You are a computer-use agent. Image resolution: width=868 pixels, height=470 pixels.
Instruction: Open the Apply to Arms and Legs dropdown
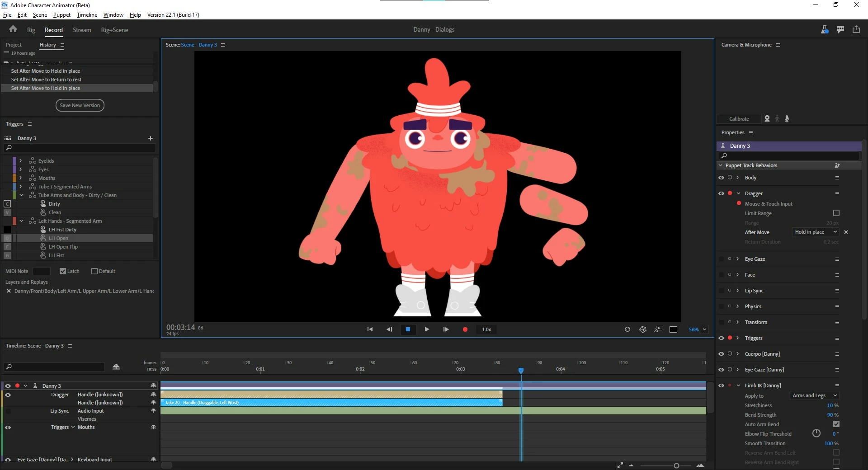click(x=815, y=395)
